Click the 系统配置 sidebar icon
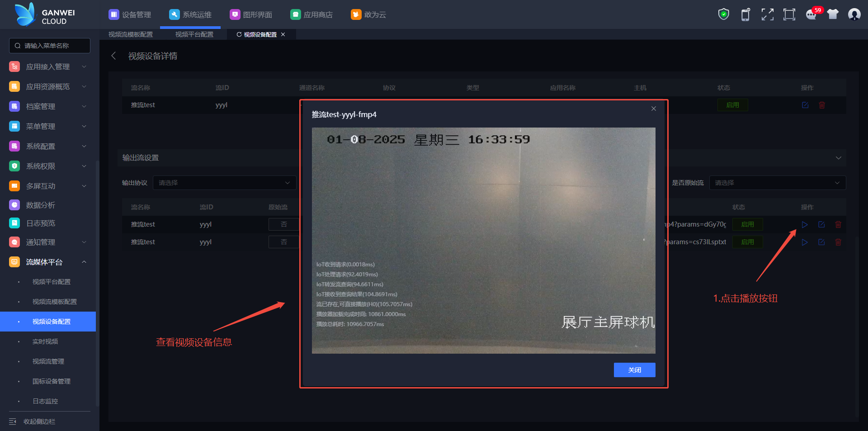 pos(14,146)
